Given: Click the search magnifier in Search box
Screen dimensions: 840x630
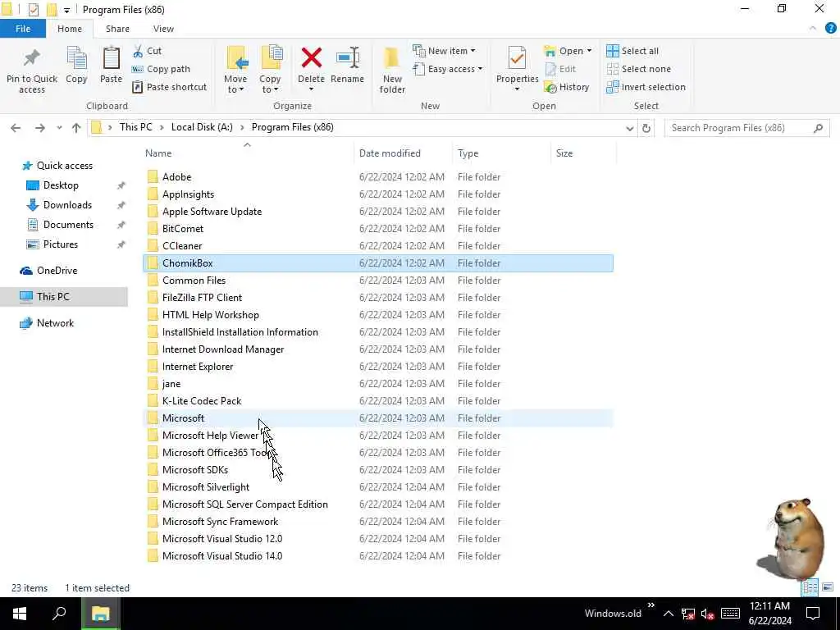Looking at the screenshot, I should 818,128.
